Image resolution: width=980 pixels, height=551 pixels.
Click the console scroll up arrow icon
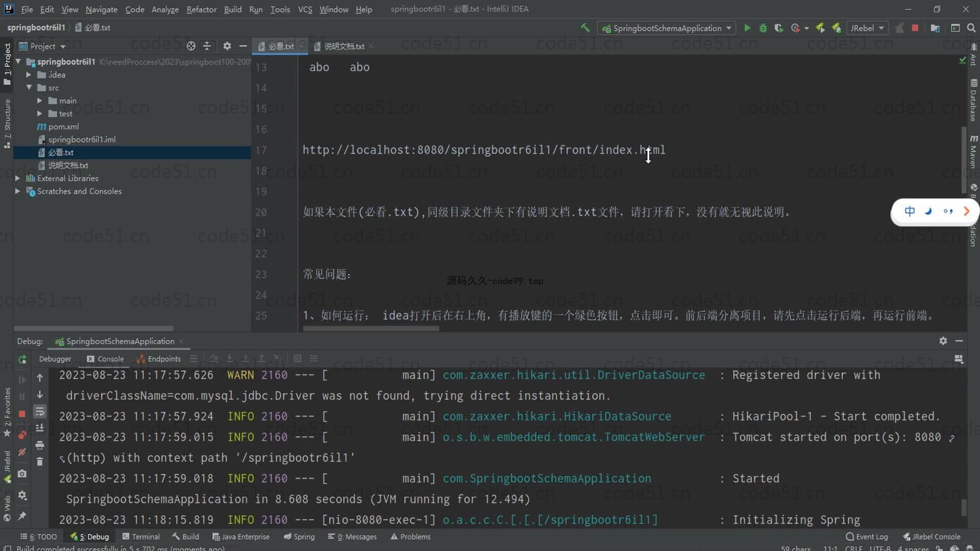pyautogui.click(x=40, y=378)
